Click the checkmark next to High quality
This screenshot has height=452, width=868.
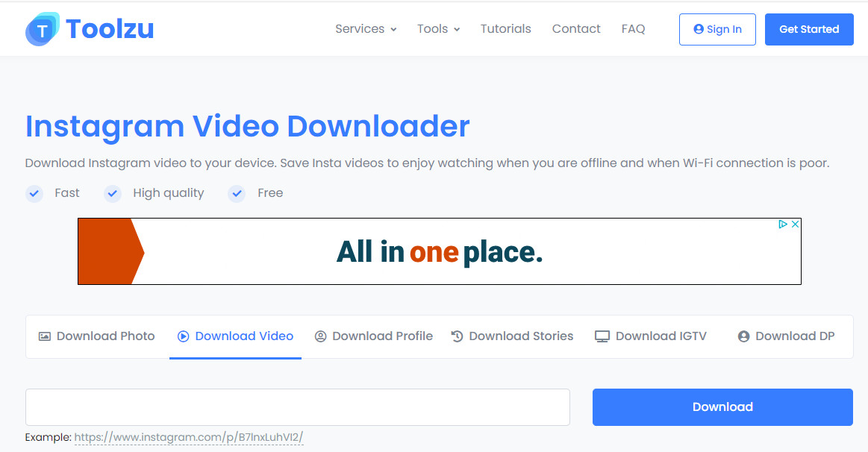click(113, 194)
